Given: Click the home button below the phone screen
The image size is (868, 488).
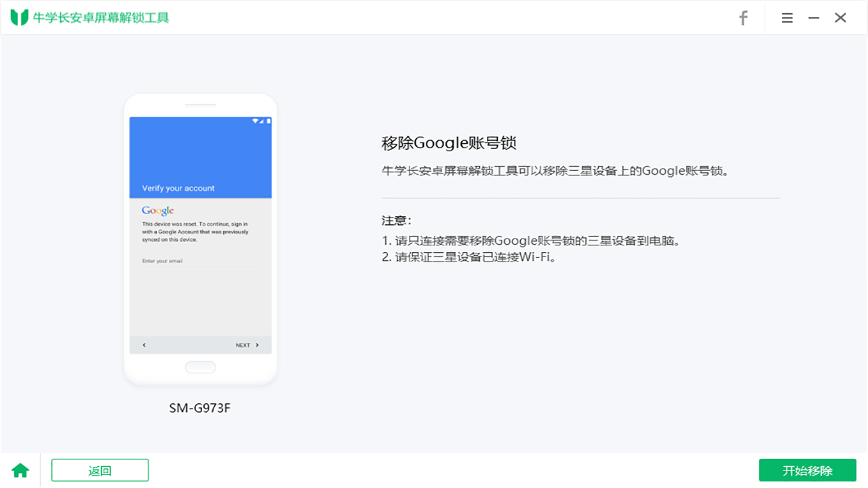Looking at the screenshot, I should click(x=200, y=367).
